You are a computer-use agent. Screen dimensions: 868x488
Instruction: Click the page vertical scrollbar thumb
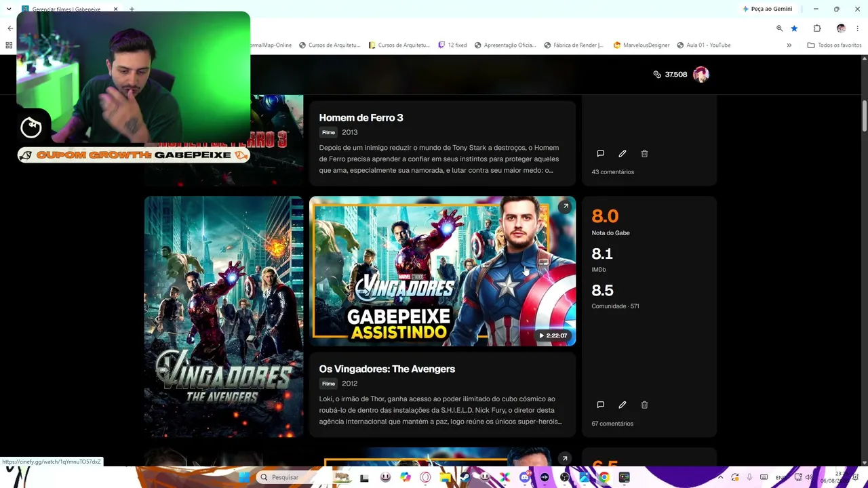(x=865, y=117)
